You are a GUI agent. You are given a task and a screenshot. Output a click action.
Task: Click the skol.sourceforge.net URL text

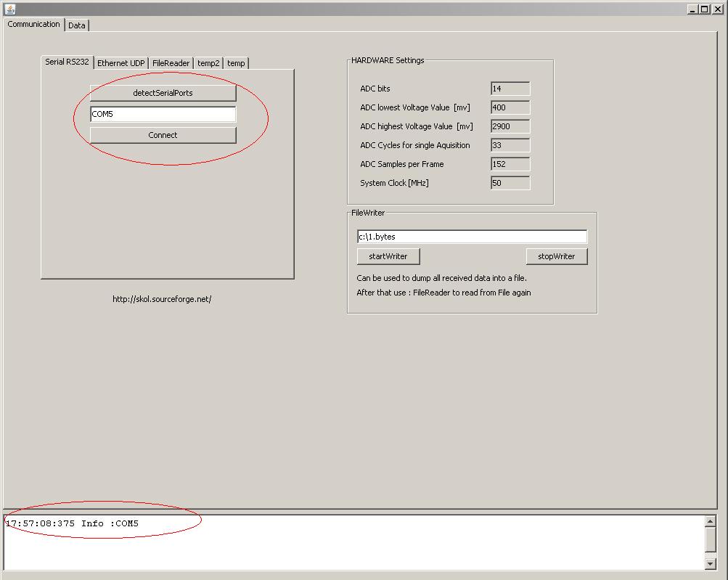tap(162, 299)
